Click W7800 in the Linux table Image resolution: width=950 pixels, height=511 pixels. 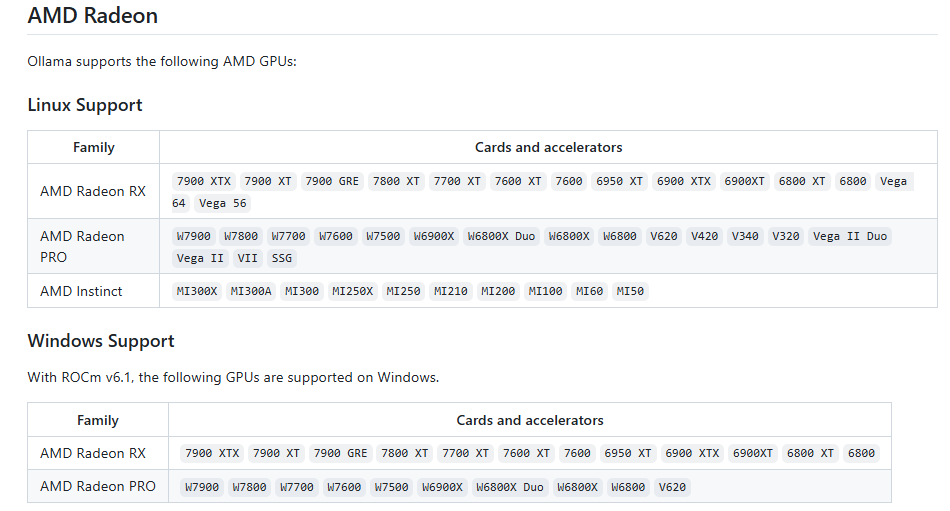pos(241,236)
